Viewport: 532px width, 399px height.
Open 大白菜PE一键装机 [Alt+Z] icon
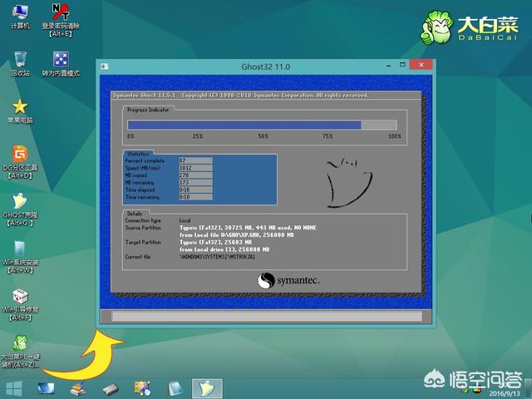(20, 351)
